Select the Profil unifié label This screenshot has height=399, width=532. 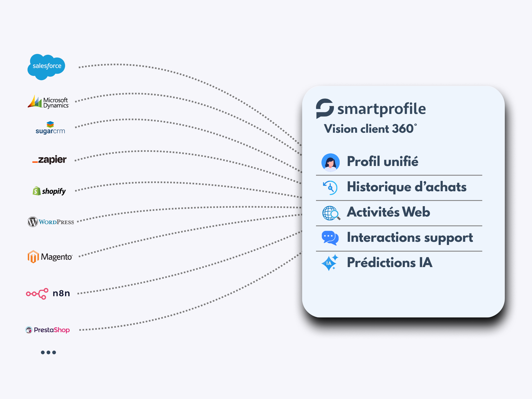coord(383,161)
